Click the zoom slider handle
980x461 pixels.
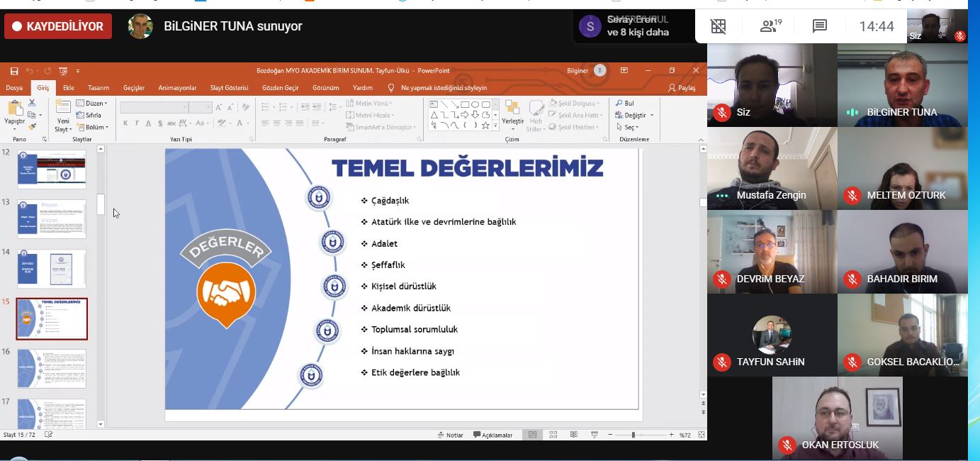pyautogui.click(x=633, y=435)
